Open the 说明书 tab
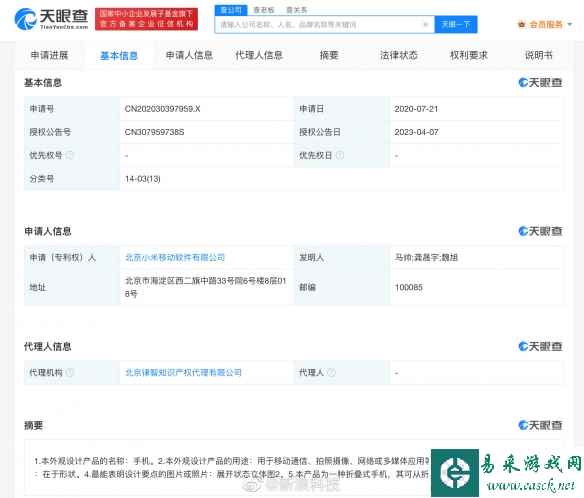This screenshot has height=498, width=584. pos(539,55)
